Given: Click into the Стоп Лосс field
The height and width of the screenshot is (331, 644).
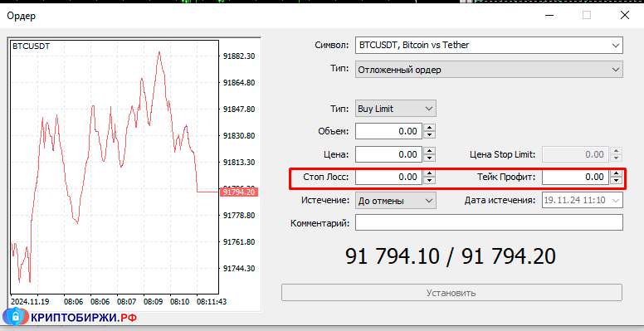Looking at the screenshot, I should pos(388,177).
